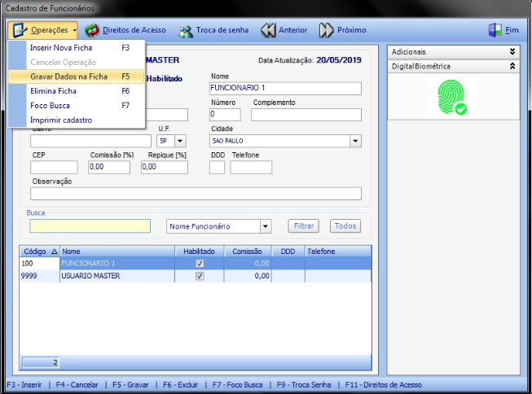This screenshot has height=394, width=532.
Task: Click the DDD input field
Action: pyautogui.click(x=217, y=167)
